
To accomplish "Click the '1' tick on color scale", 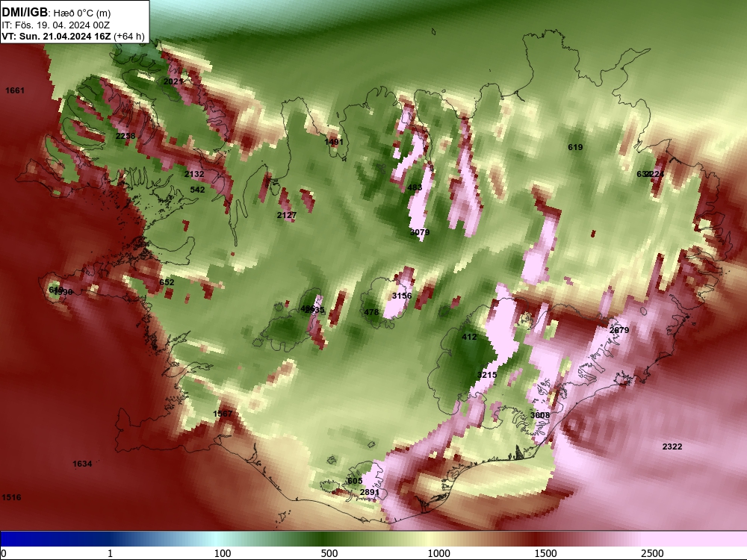I will pyautogui.click(x=110, y=553).
